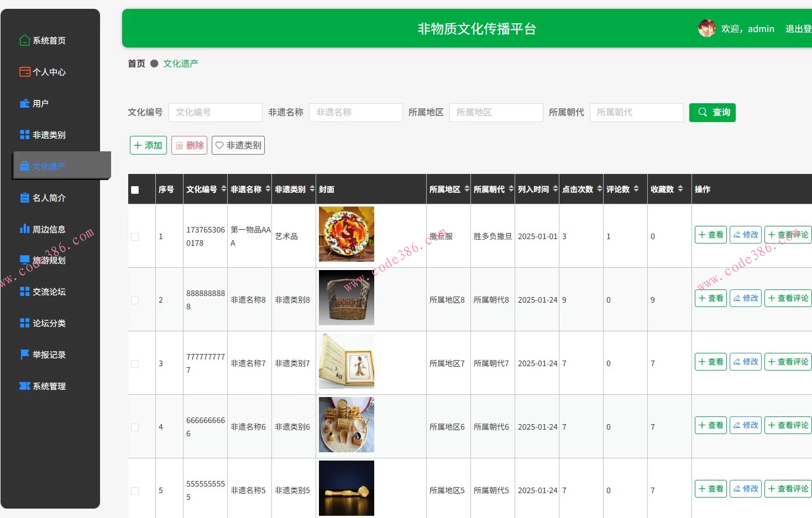
Task: Click the trash icon on the 删除 button
Action: [x=180, y=145]
